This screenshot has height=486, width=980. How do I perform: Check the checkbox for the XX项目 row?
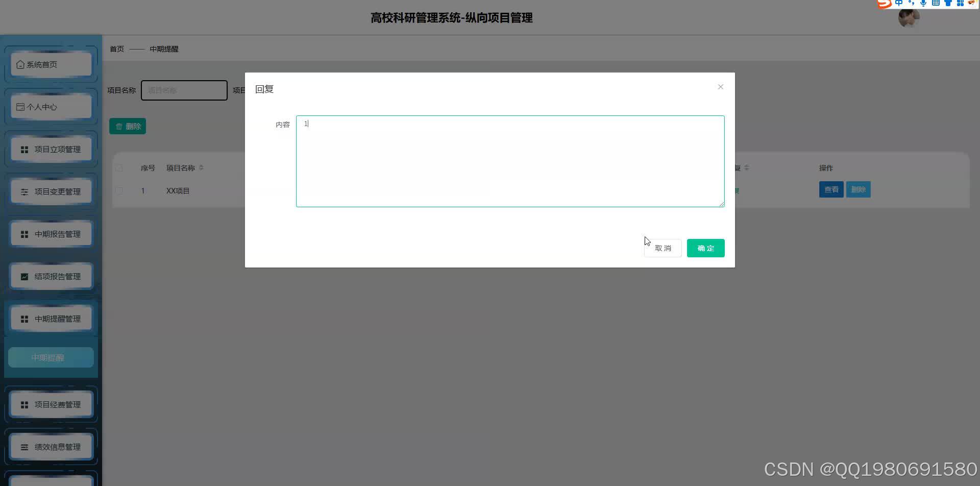click(119, 190)
